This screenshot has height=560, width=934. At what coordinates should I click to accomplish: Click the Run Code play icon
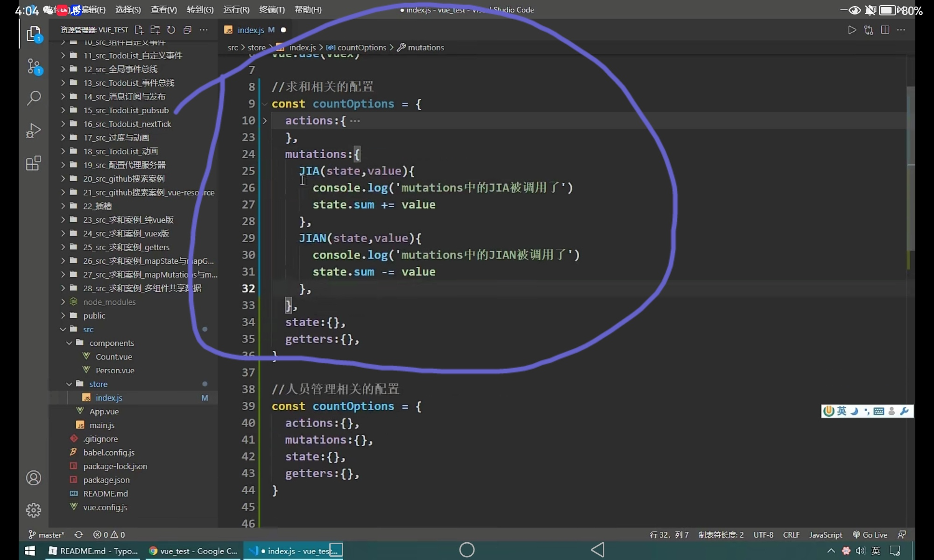click(x=852, y=30)
